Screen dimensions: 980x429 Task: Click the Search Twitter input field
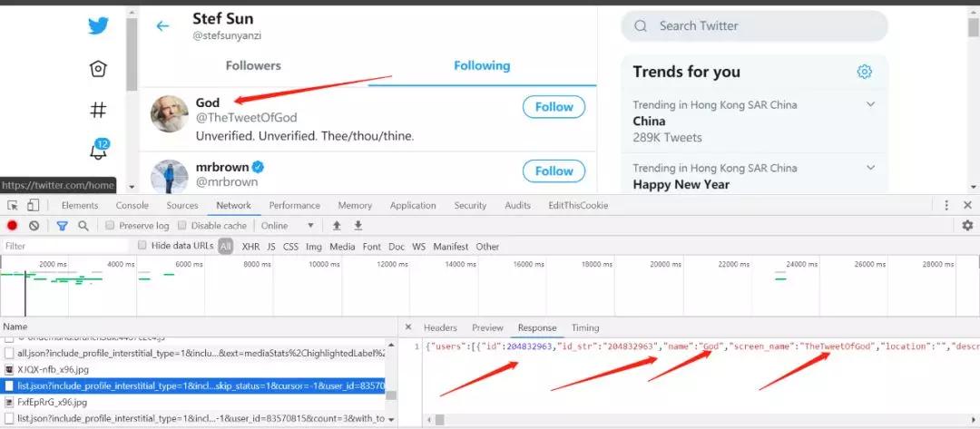762,26
